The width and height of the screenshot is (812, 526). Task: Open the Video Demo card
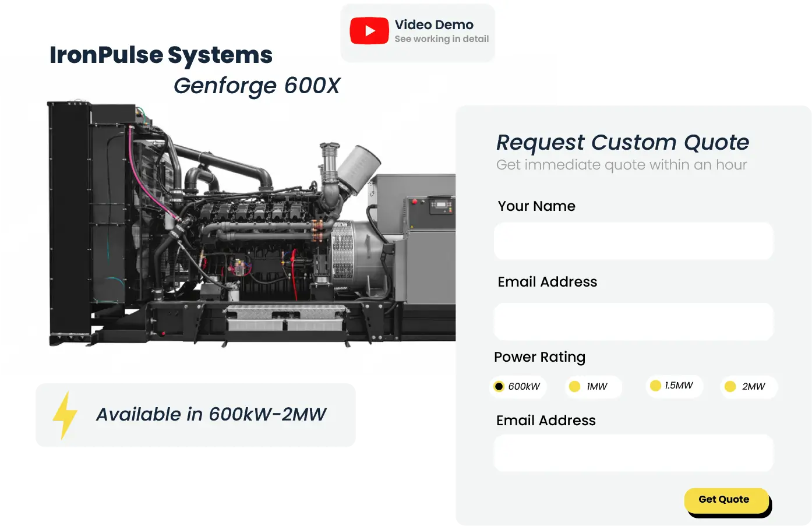coord(417,31)
